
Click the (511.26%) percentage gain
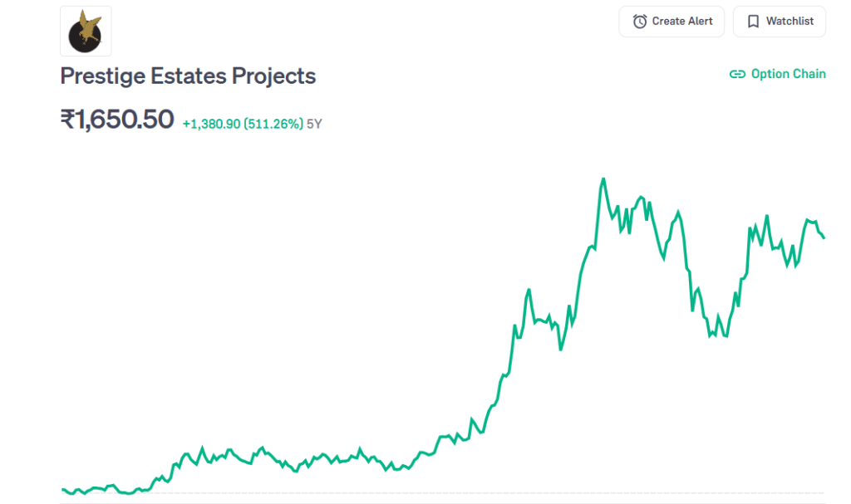point(273,124)
